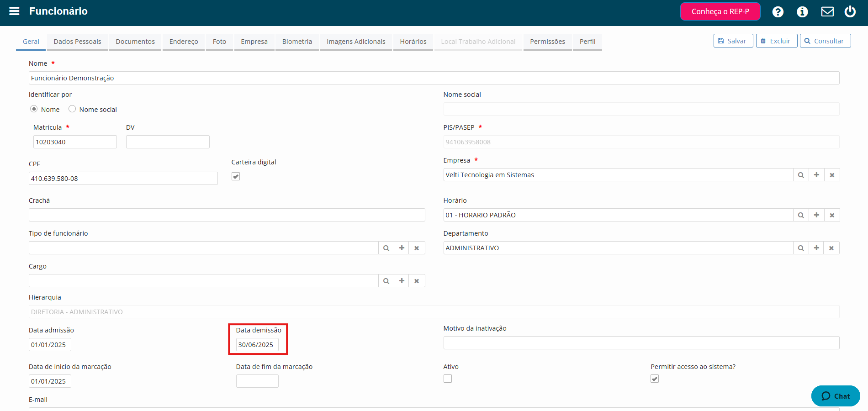This screenshot has width=868, height=411.
Task: Click Data de inicio da marcação field
Action: [x=50, y=381]
